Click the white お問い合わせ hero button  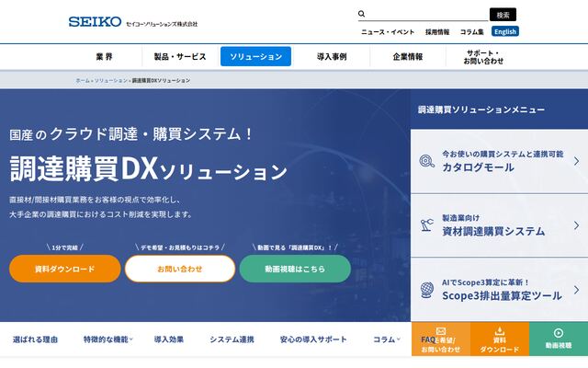[180, 269]
